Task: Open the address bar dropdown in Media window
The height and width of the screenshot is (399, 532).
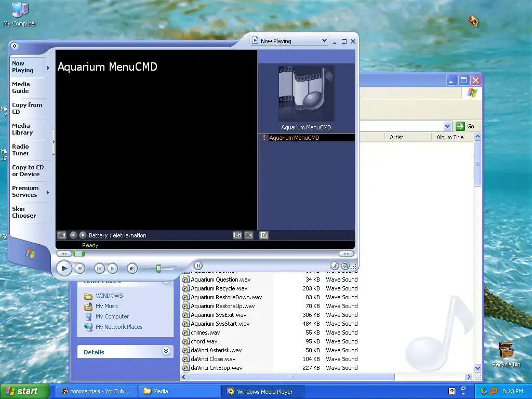Action: tap(447, 126)
